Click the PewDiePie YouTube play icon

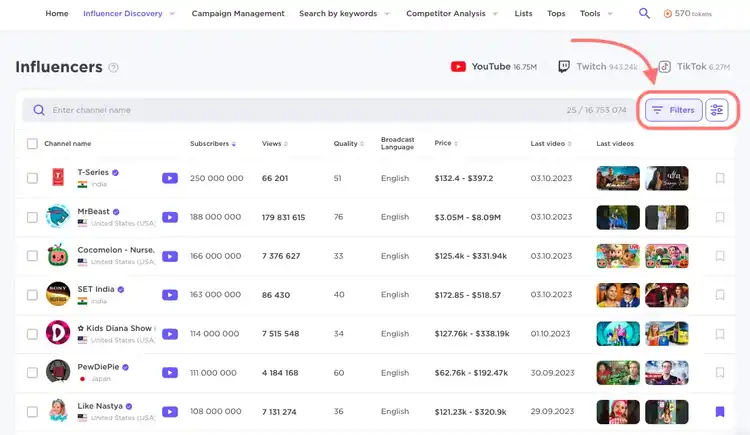(170, 373)
